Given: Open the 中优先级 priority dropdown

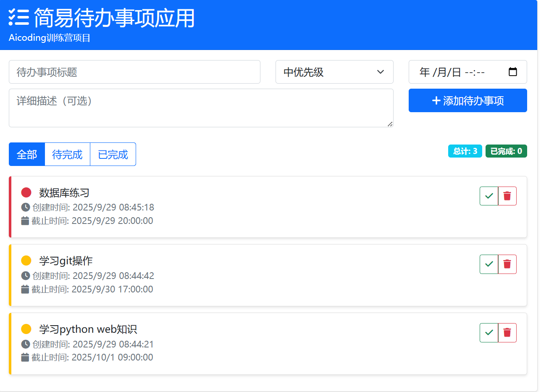Looking at the screenshot, I should pyautogui.click(x=334, y=72).
